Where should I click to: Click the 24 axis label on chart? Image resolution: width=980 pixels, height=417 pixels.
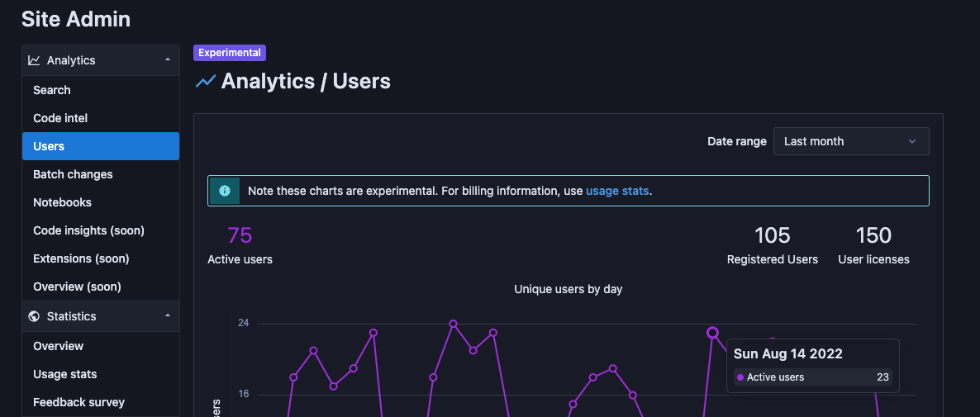point(243,323)
